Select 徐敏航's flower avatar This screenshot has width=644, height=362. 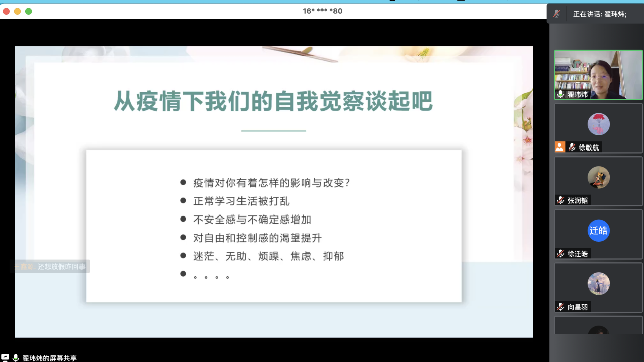coord(598,124)
